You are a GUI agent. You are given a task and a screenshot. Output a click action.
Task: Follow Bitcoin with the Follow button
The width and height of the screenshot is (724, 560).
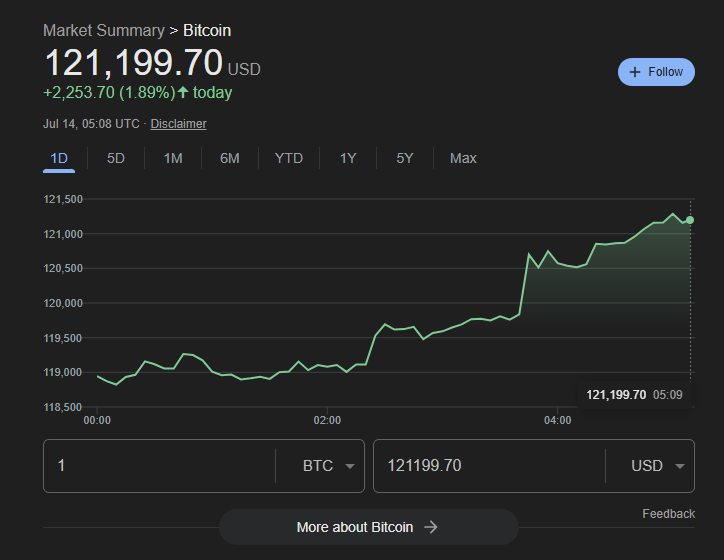coord(656,72)
